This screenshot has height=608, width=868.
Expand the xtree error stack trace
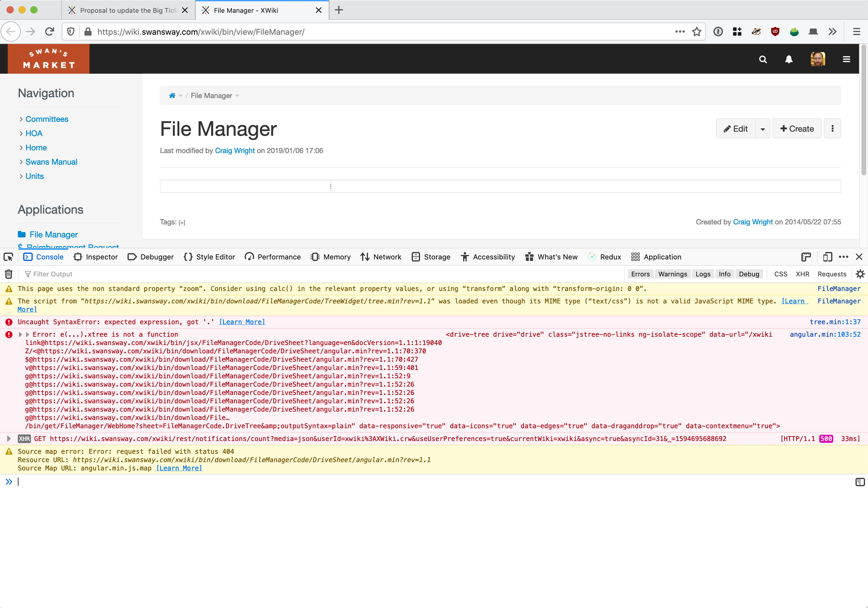point(21,334)
